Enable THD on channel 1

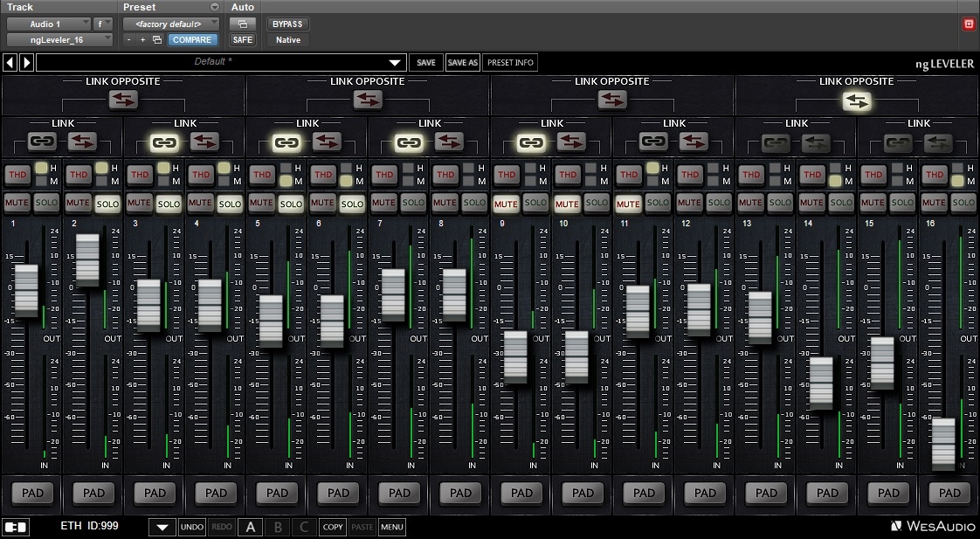(17, 175)
